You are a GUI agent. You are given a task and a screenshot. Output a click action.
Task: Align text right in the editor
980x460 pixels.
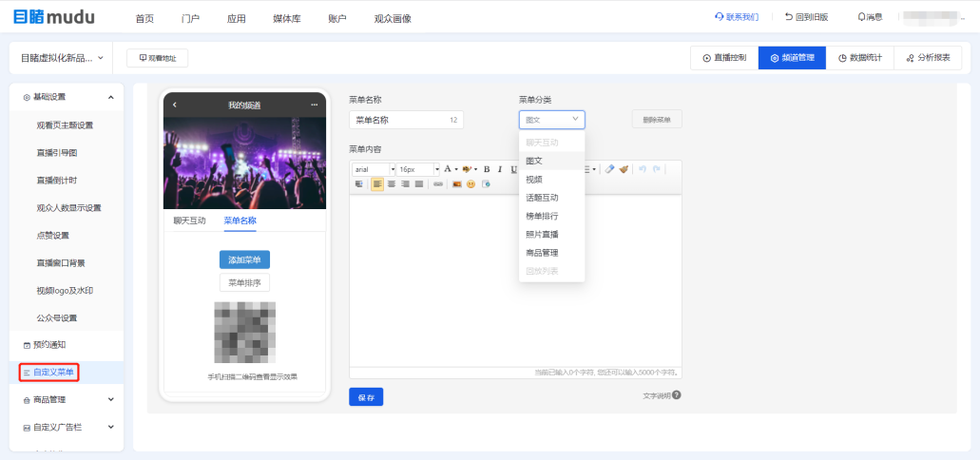(x=405, y=183)
